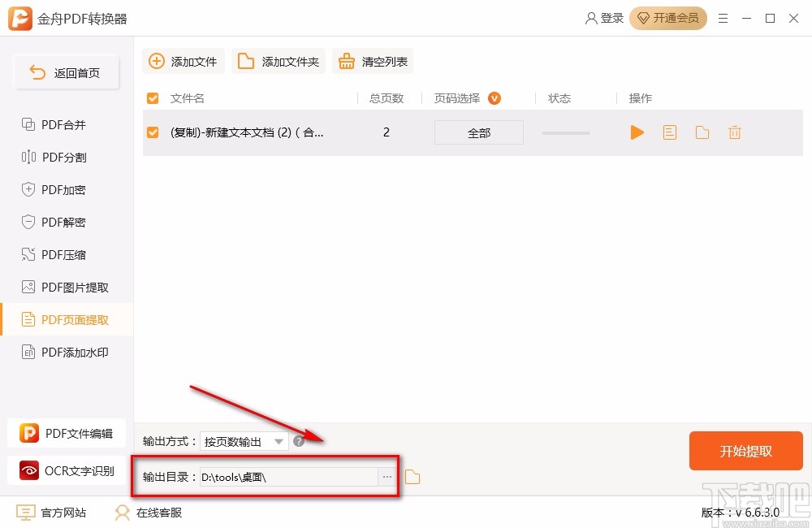Delete the file using the trash icon
This screenshot has width=812, height=528.
(x=735, y=132)
